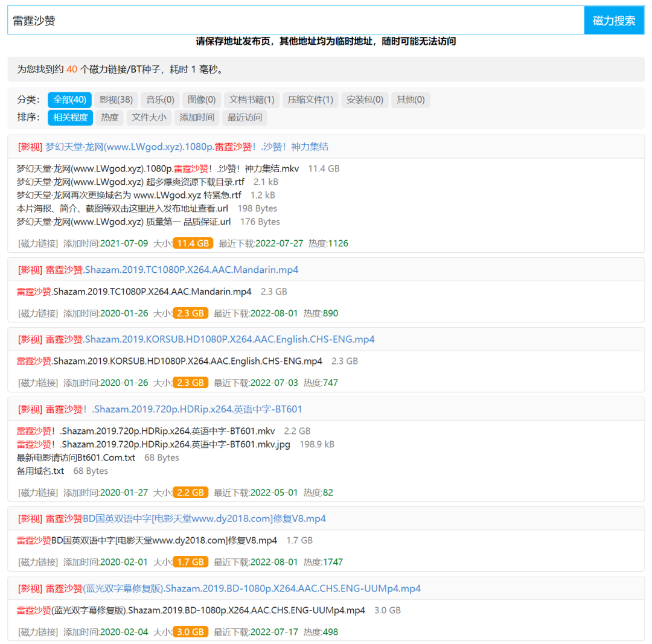The height and width of the screenshot is (644, 652).
Task: Click the 超多爆爽资源下载目录.rtf file entry
Action: [x=130, y=182]
